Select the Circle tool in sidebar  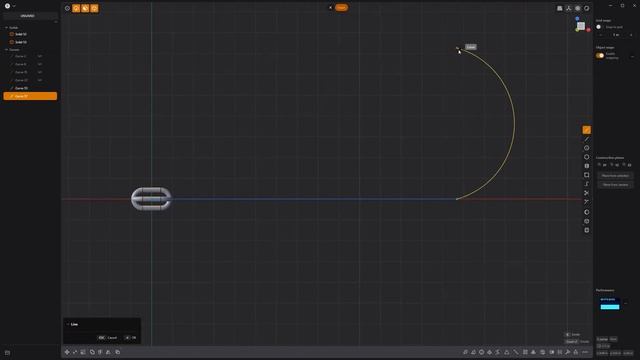click(x=587, y=148)
